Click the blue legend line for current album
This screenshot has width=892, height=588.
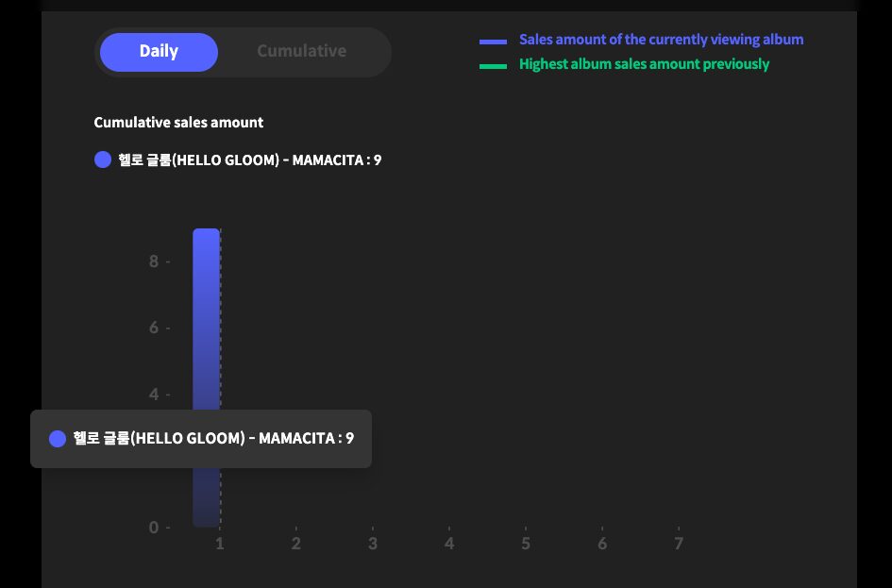(493, 42)
